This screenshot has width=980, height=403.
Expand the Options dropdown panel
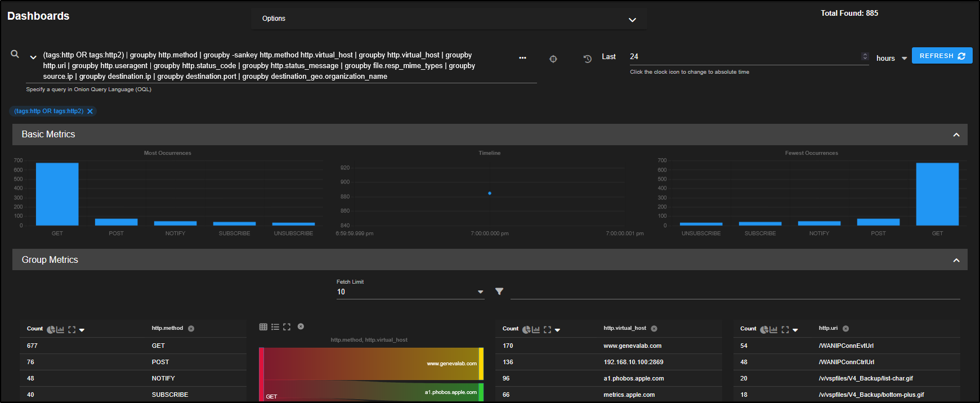[632, 20]
